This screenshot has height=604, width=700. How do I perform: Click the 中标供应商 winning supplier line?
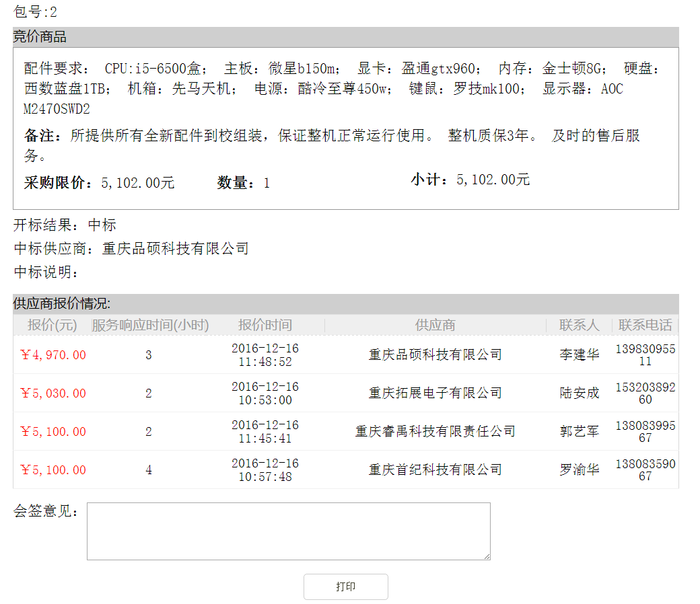tap(131, 248)
